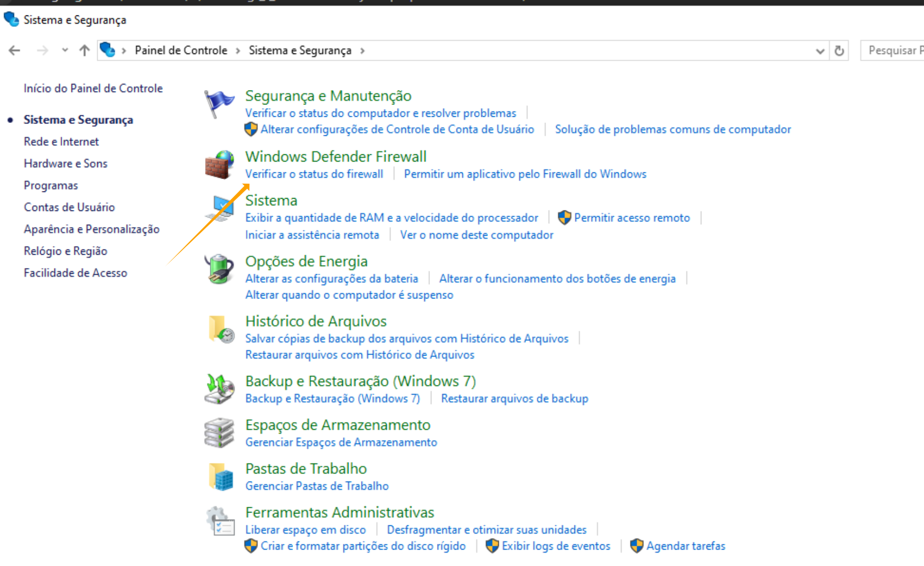Viewport: 924px width, 566px height.
Task: Open Ferramentas Administrativas heading
Action: click(339, 512)
